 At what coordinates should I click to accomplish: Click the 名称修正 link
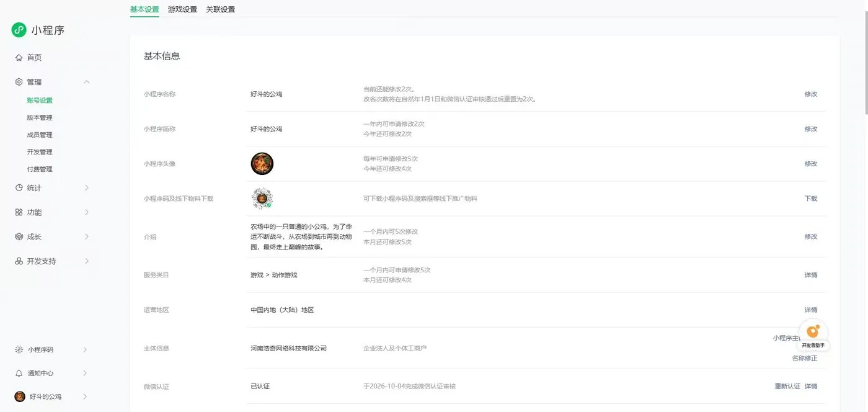point(805,358)
